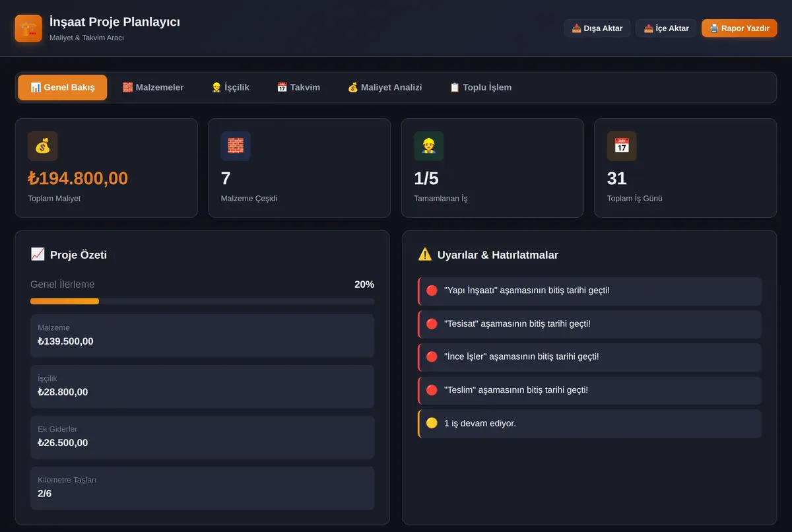This screenshot has width=792, height=532.
Task: Click the Malzeme Çeşidi count of 7
Action: (226, 178)
